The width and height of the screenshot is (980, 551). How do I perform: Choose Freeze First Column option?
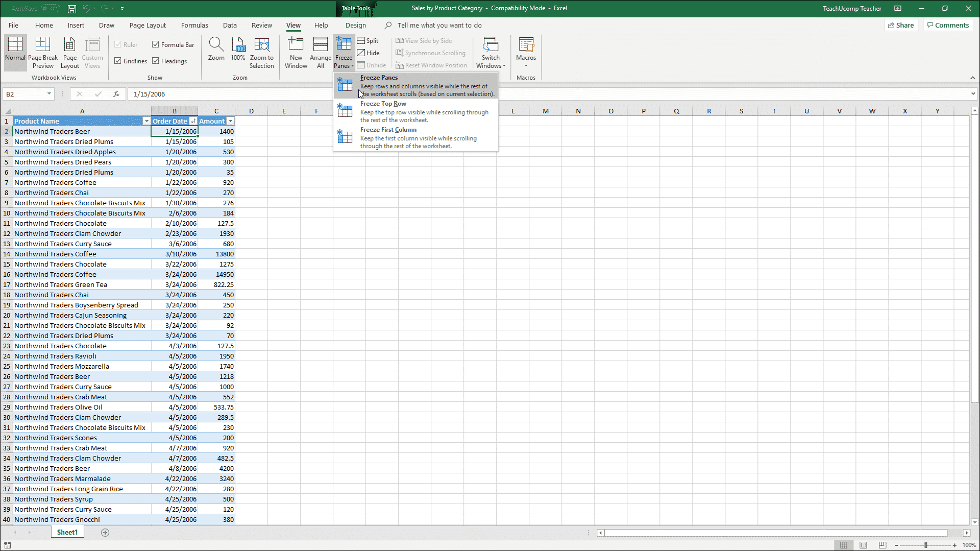tap(416, 138)
